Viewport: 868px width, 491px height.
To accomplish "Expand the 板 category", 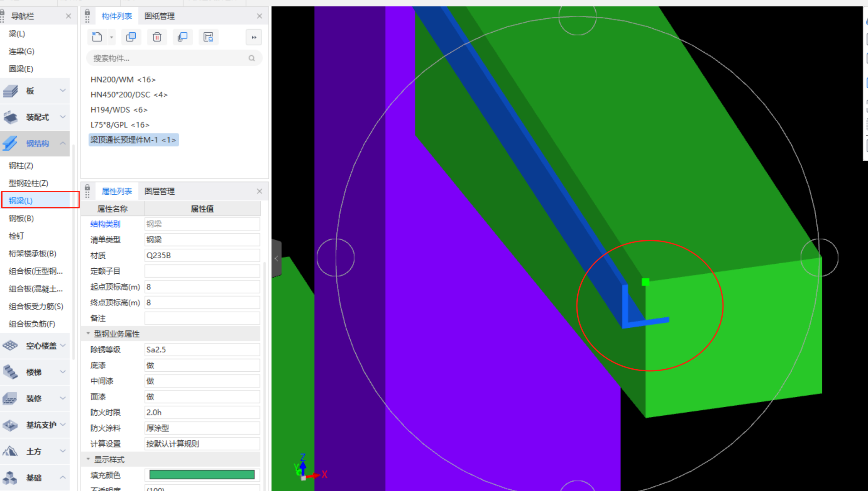I will pyautogui.click(x=63, y=90).
